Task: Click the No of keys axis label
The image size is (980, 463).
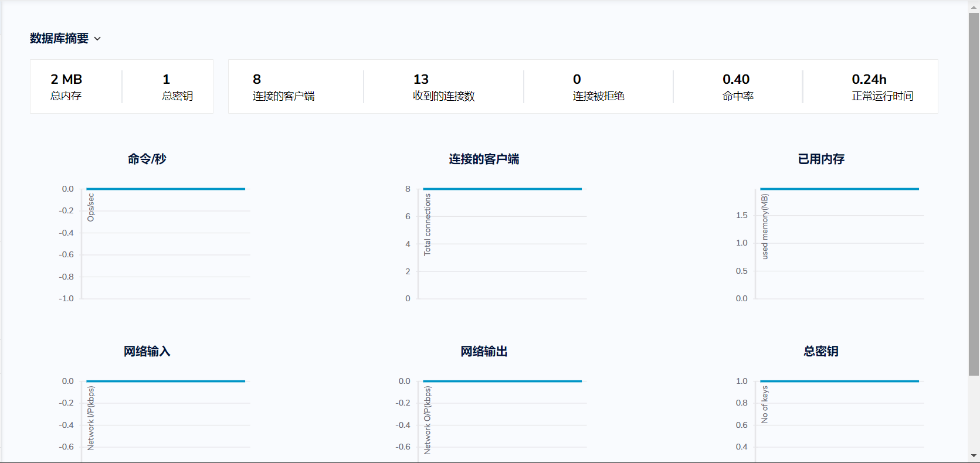Action: tap(765, 404)
